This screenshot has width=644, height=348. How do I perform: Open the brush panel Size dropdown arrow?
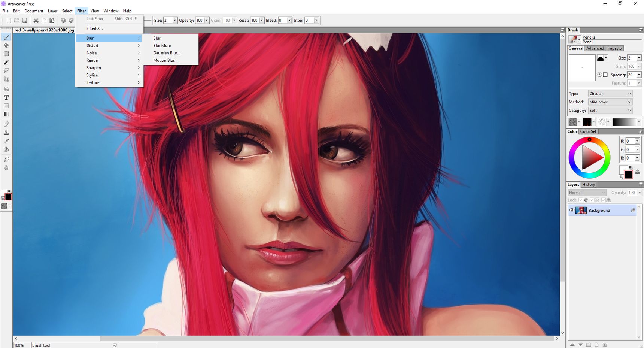click(639, 58)
